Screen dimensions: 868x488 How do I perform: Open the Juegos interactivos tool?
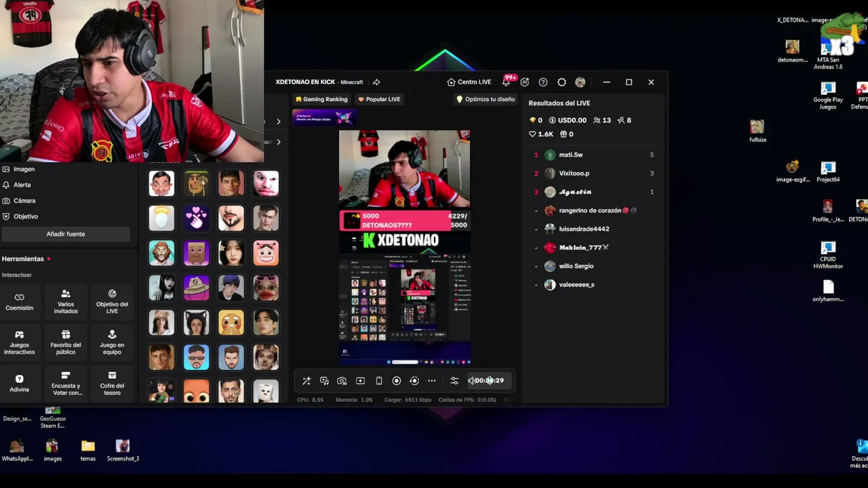click(x=19, y=343)
